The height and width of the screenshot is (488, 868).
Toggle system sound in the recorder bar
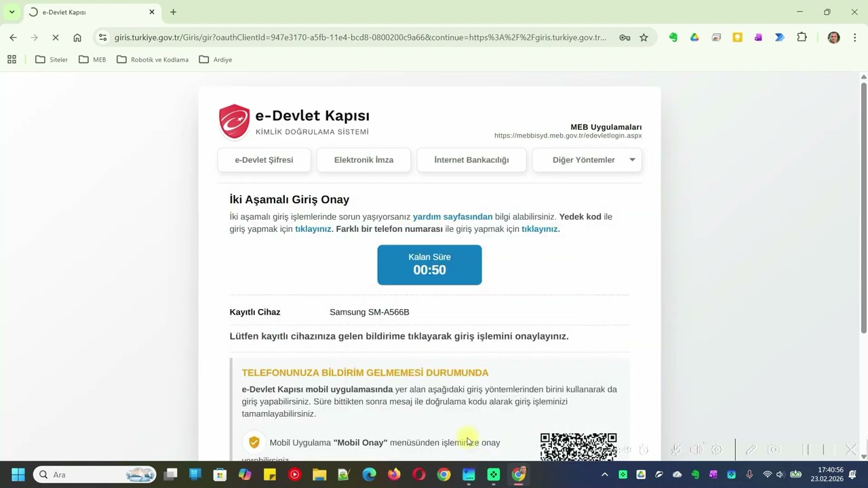[696, 449]
